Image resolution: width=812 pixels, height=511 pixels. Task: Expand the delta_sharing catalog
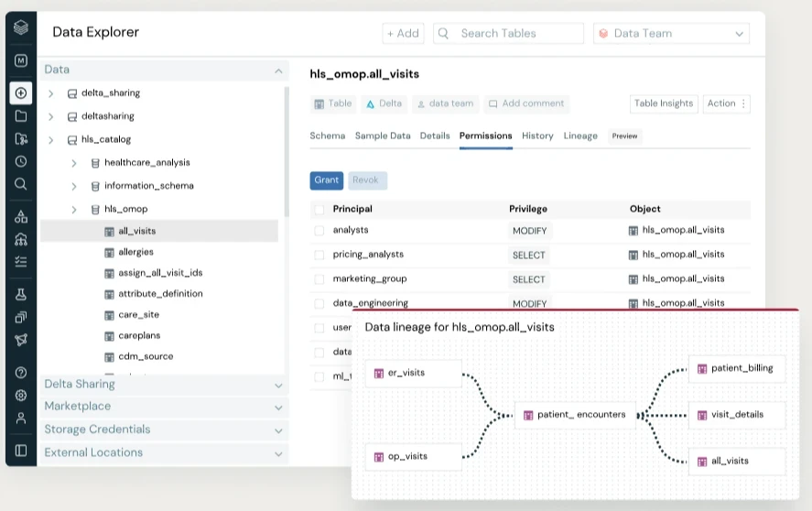tap(51, 93)
